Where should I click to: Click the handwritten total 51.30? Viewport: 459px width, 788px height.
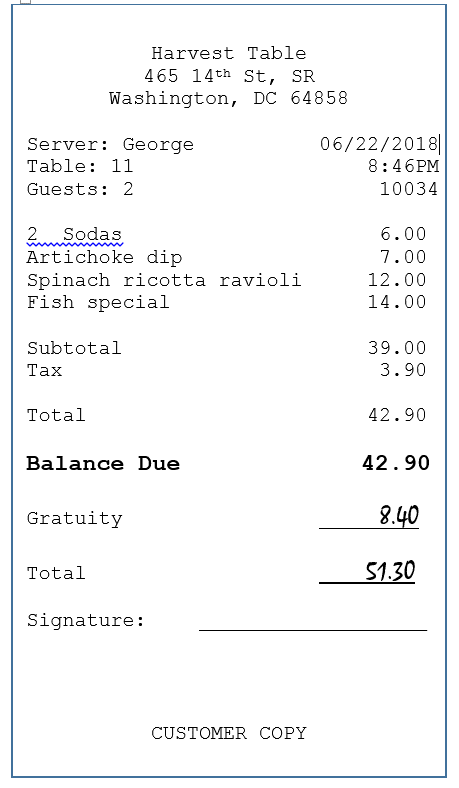click(390, 571)
